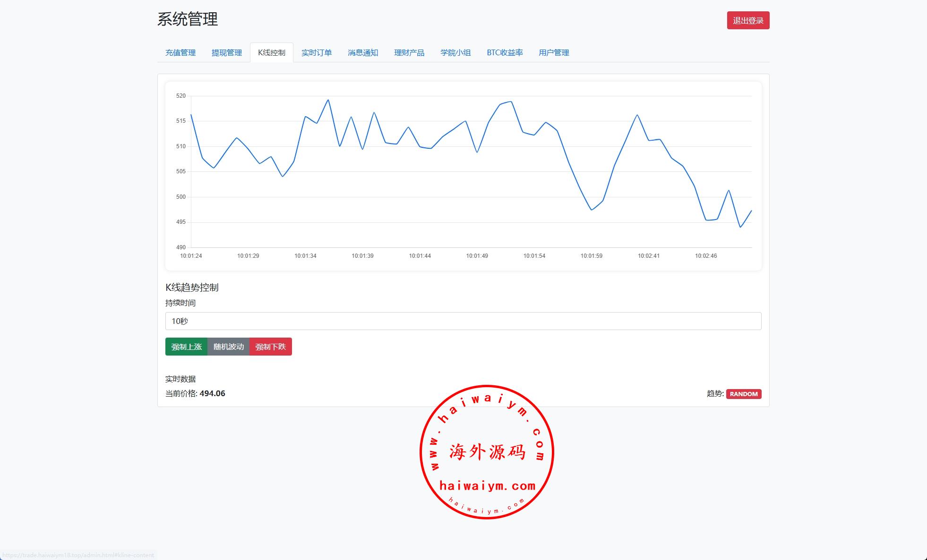927x560 pixels.
Task: Go to the 消息通知 tab
Action: 362,52
